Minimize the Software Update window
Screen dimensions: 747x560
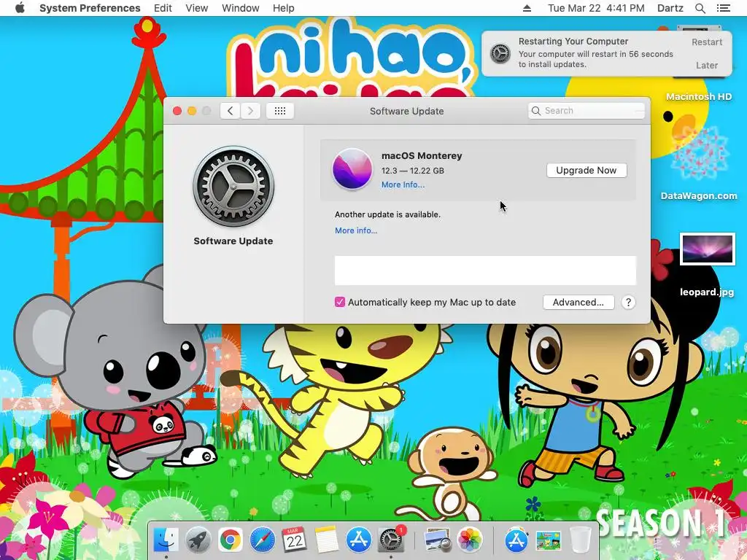[192, 111]
